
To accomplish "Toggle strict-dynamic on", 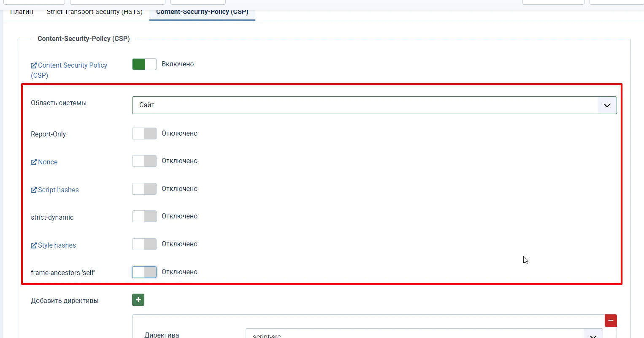I will tap(144, 216).
